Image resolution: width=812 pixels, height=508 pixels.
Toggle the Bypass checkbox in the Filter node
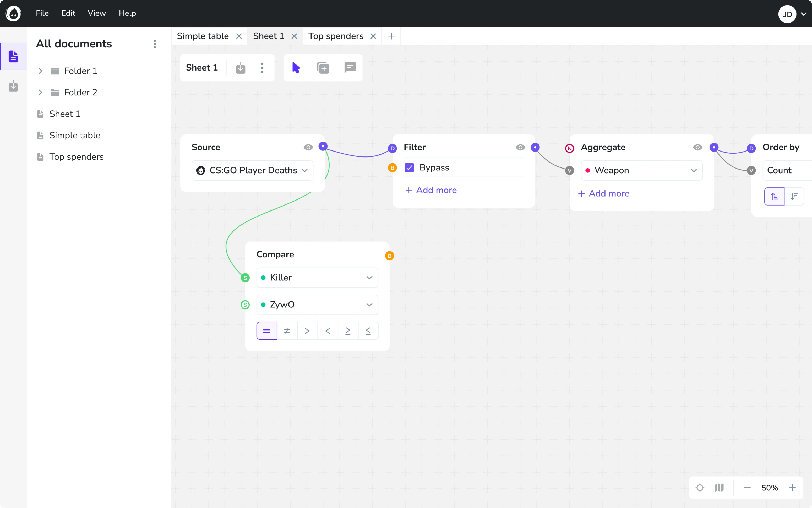coord(409,167)
